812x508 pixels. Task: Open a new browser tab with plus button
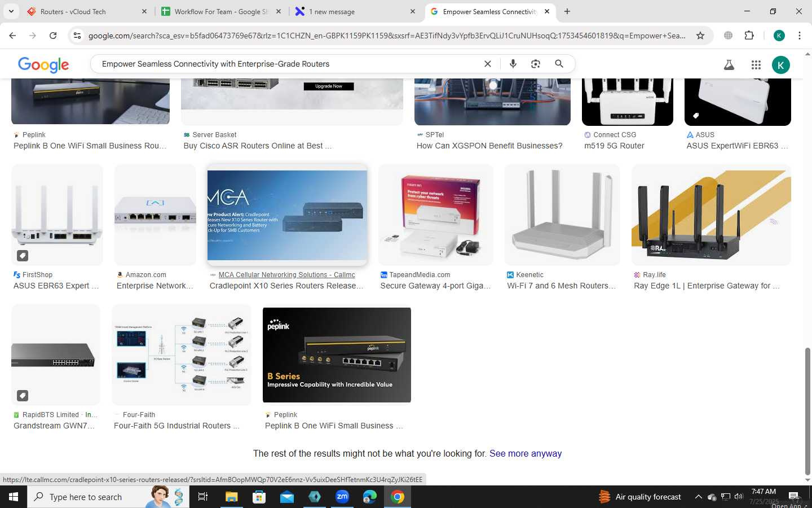coord(567,11)
